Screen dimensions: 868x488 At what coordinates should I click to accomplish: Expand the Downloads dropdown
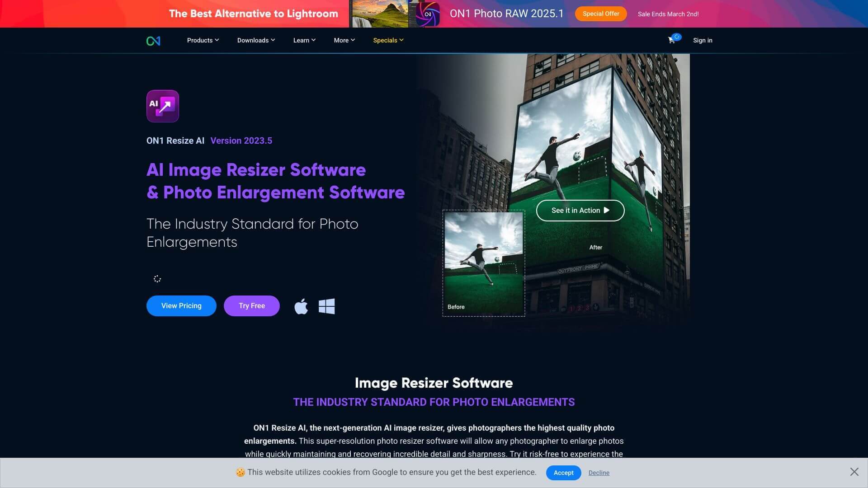tap(256, 40)
